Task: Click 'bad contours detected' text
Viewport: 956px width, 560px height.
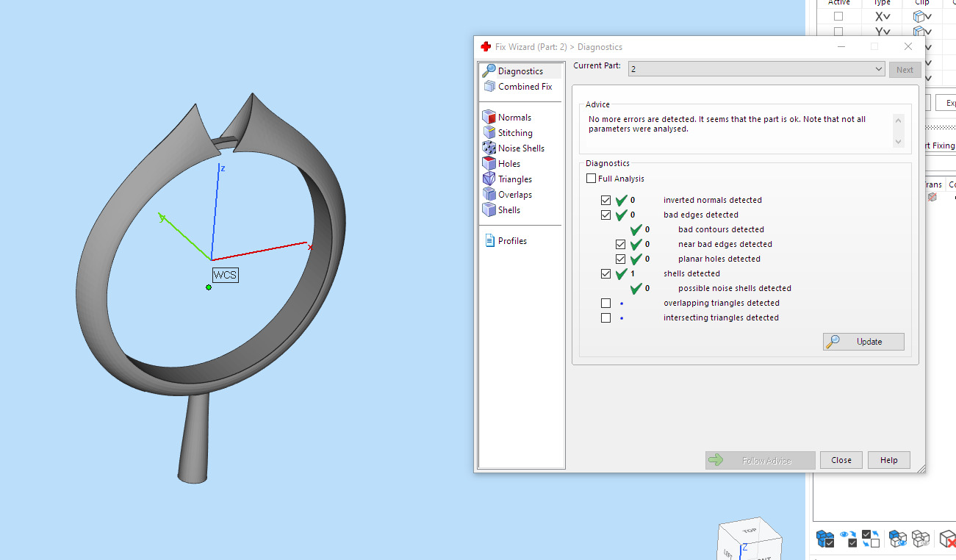Action: pyautogui.click(x=721, y=229)
